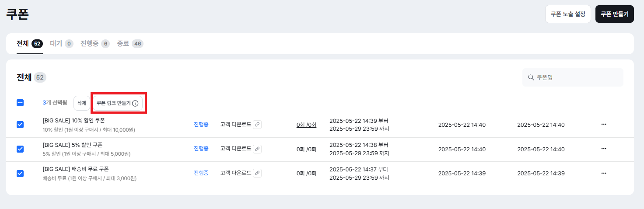Copy link icon for 배송비 무료 쿠폰
This screenshot has height=209, width=644.
(258, 173)
